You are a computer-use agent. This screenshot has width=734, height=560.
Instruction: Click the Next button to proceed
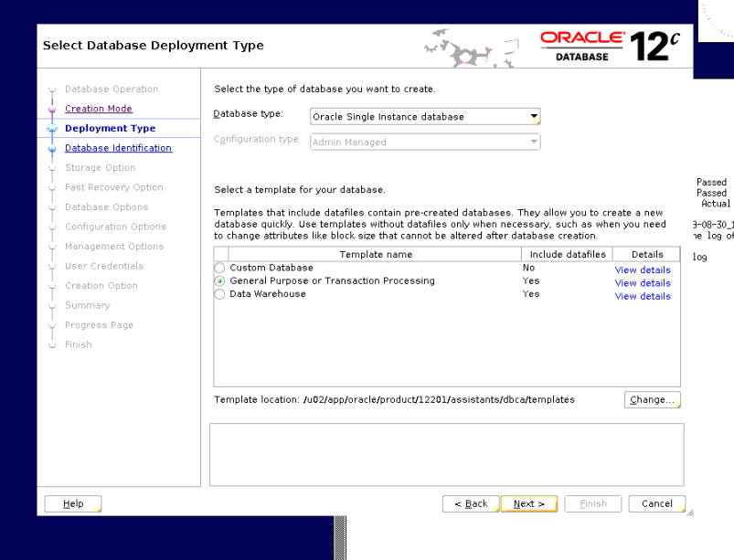pos(528,503)
